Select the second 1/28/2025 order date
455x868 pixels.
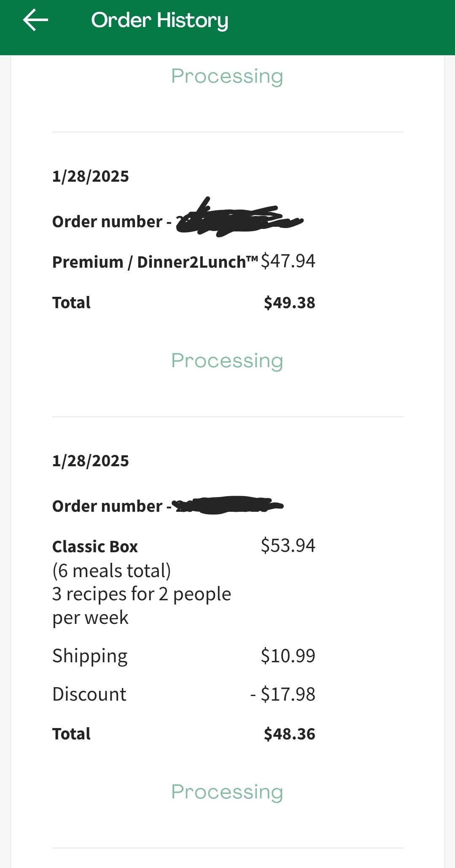[x=90, y=461]
